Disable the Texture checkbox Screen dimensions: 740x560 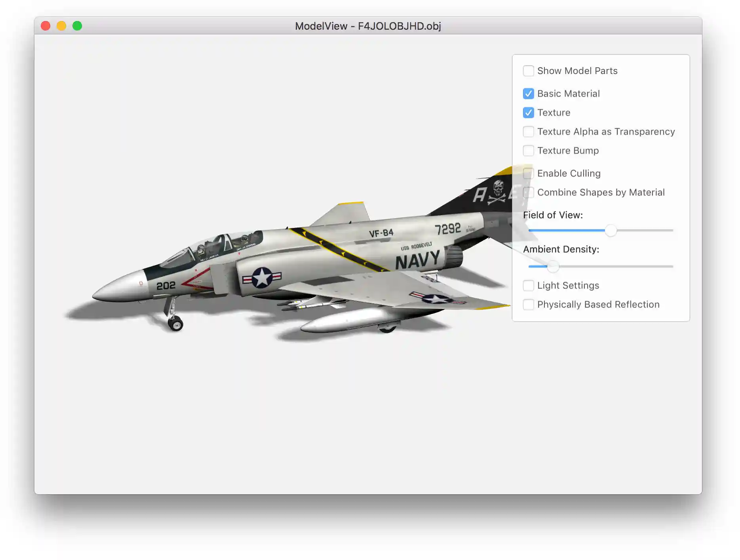[x=528, y=113]
